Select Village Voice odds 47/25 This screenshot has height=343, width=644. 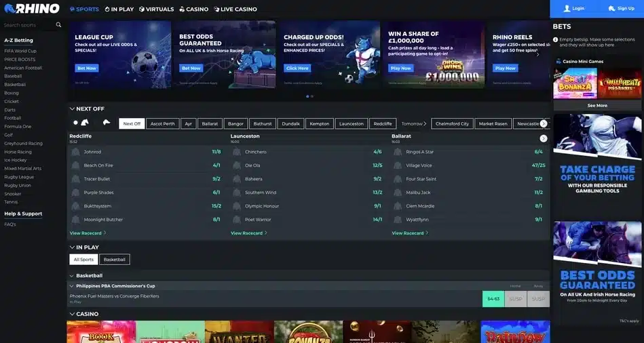coord(538,165)
